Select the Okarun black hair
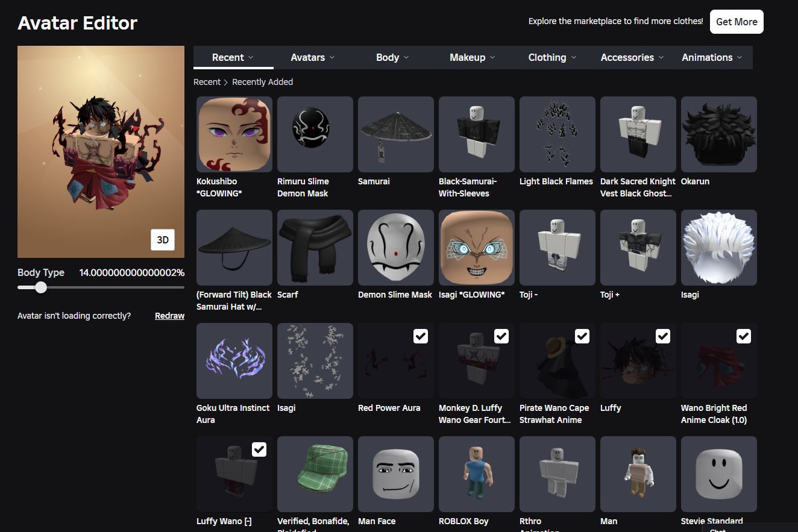The width and height of the screenshot is (798, 532). coord(719,134)
